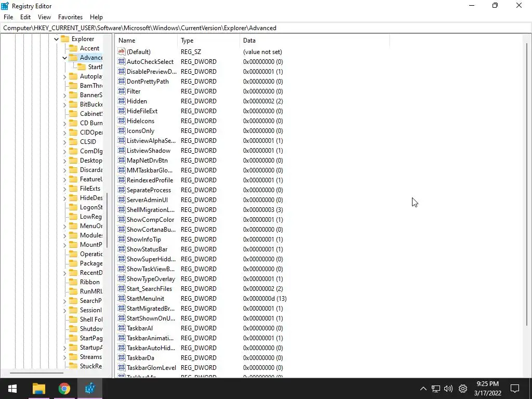Click the Shell Fol folder icon
Viewport: 532px width, 399px height.
(73, 319)
